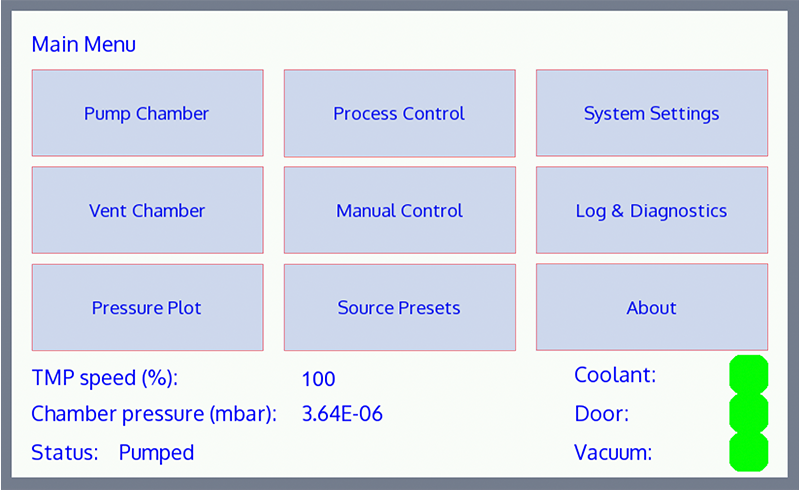The width and height of the screenshot is (800, 490).
Task: Click the green Door status indicator
Action: coord(748,413)
